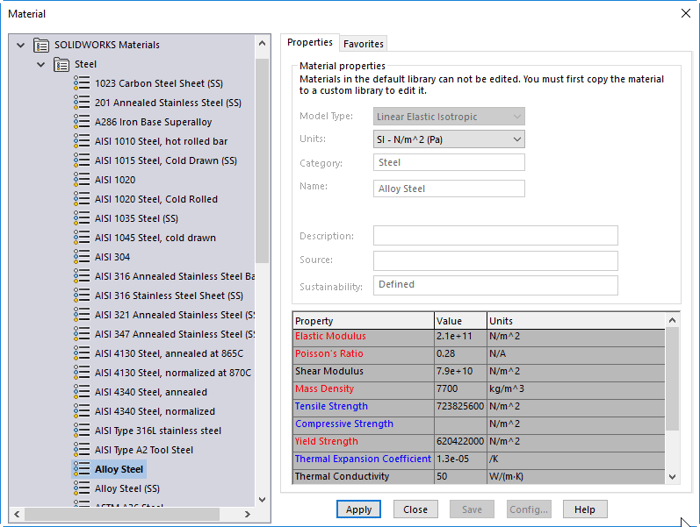
Task: Click the Thermal Expansion Coefficient property name
Action: pyautogui.click(x=363, y=459)
